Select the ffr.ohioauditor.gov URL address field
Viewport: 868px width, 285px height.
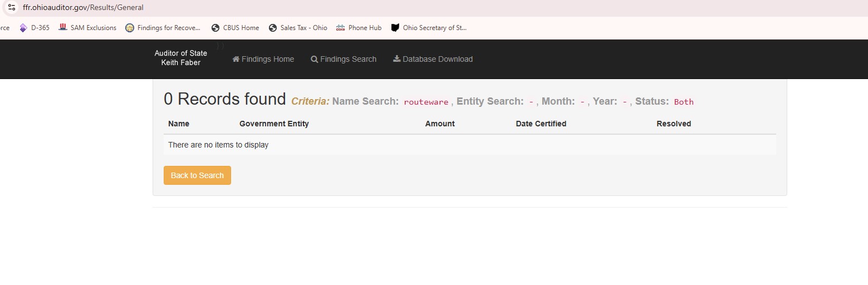(223, 8)
